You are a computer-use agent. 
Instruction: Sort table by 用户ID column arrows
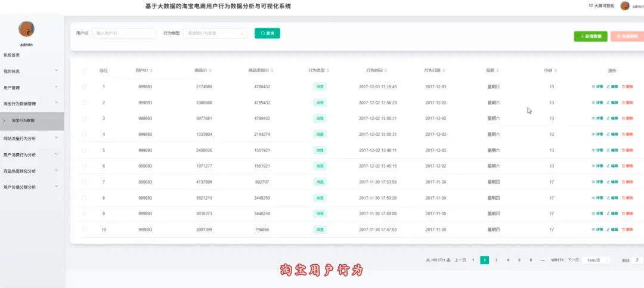[151, 71]
